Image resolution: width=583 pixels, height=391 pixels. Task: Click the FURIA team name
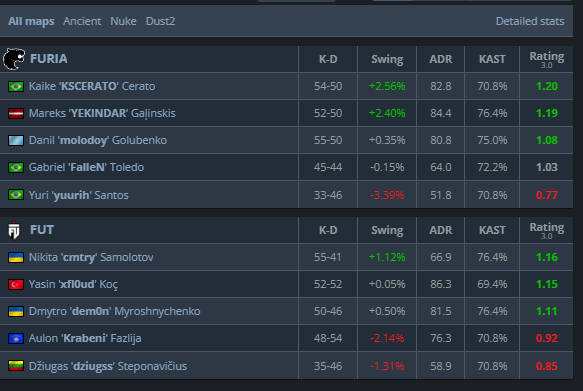click(x=49, y=59)
